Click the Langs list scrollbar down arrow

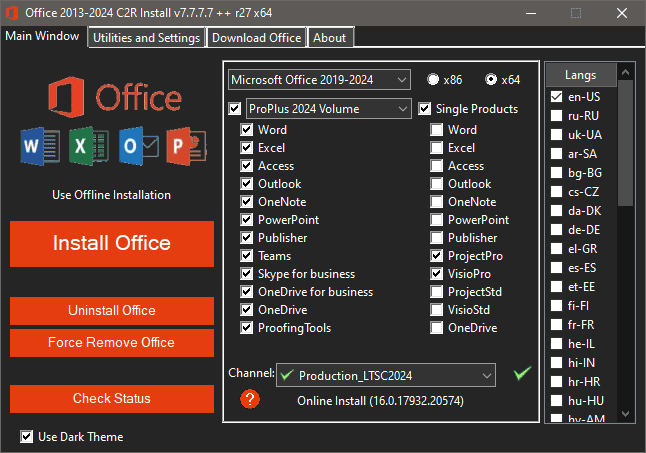coord(626,413)
